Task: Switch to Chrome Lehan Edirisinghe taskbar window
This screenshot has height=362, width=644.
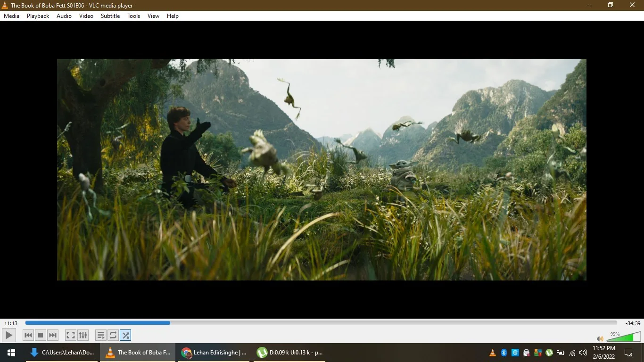Action: pos(214,353)
